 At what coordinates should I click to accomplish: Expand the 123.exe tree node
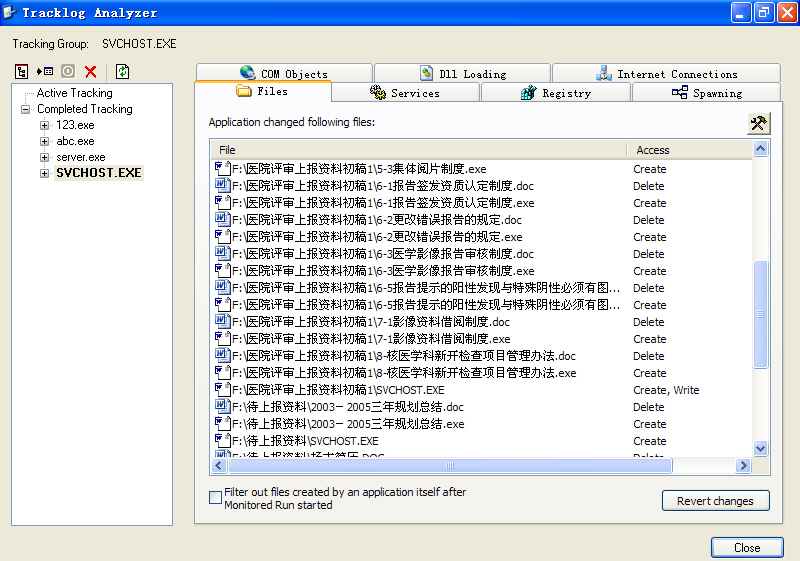click(x=45, y=125)
